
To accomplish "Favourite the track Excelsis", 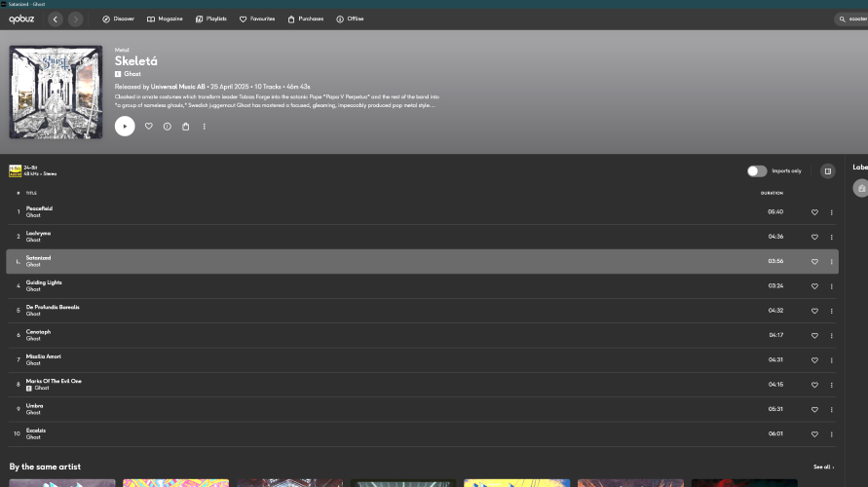I will 814,433.
